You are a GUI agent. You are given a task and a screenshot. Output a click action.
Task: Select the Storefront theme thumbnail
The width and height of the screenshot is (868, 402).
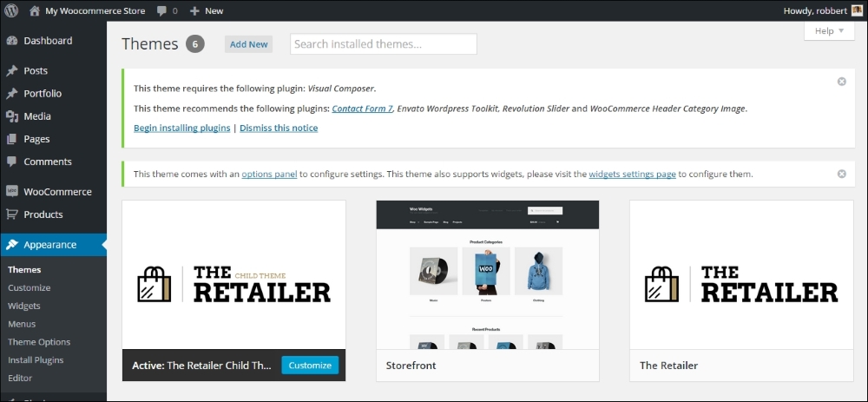488,274
